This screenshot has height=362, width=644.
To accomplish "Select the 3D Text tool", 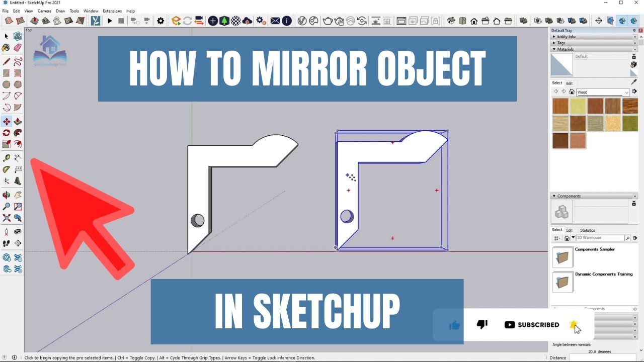I will 18,181.
